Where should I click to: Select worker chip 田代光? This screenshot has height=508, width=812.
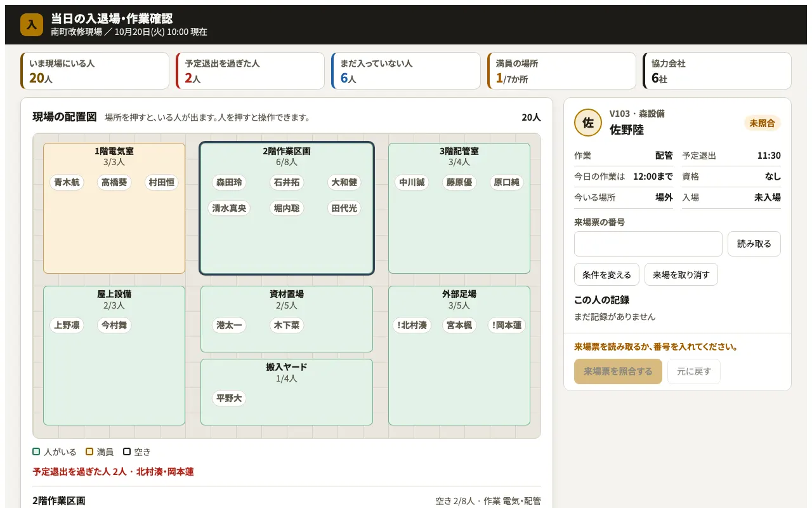tap(344, 208)
